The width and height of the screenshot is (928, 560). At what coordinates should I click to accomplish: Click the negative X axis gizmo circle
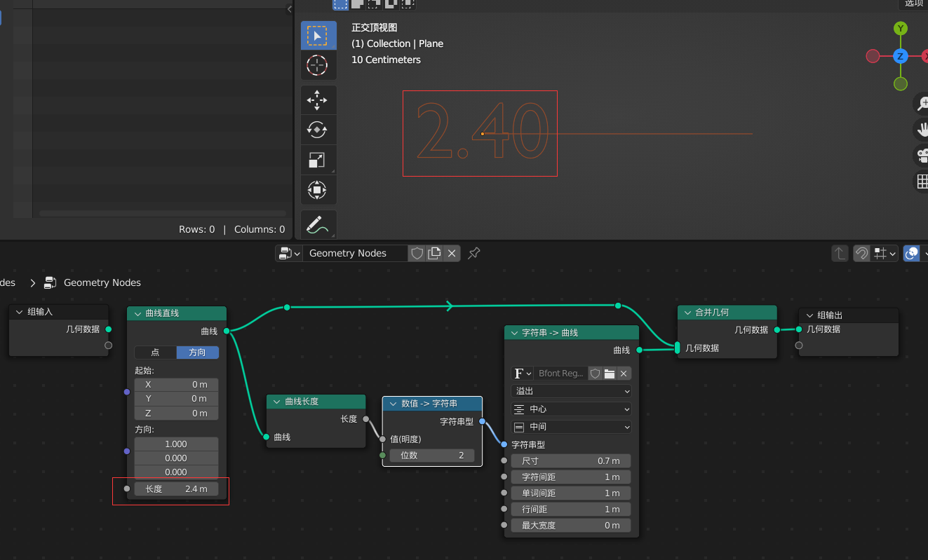pyautogui.click(x=873, y=56)
